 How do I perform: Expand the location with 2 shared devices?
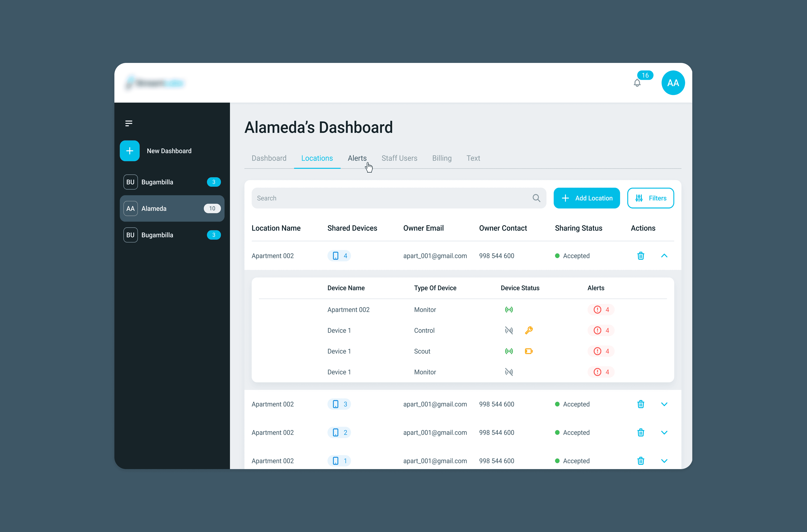[x=664, y=433]
